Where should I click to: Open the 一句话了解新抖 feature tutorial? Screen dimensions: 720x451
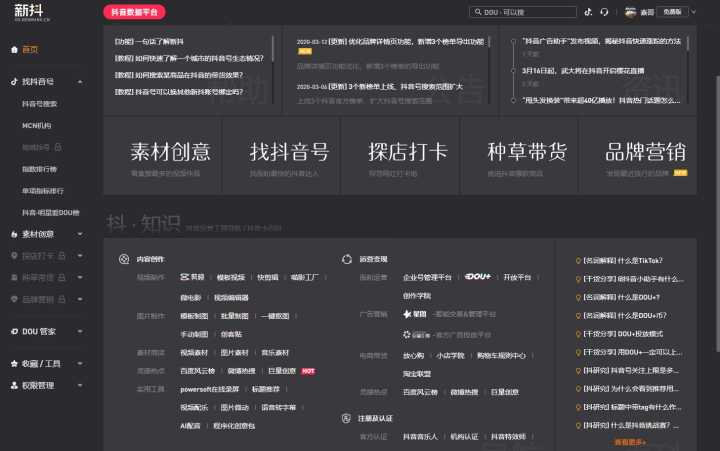[x=149, y=41]
